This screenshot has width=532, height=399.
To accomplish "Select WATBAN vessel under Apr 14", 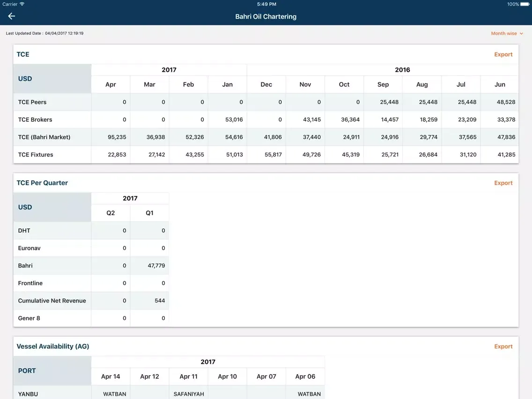I will 115,394.
